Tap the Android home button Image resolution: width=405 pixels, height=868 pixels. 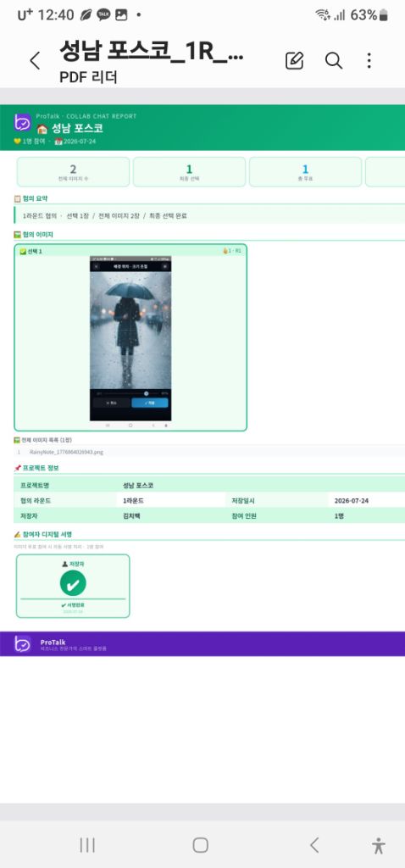tap(200, 845)
